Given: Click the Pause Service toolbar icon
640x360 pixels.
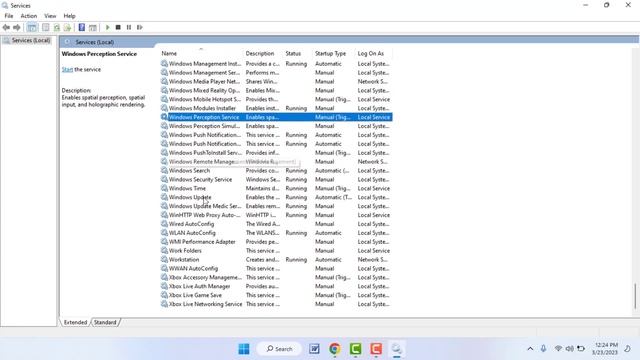Looking at the screenshot, I should 129,27.
